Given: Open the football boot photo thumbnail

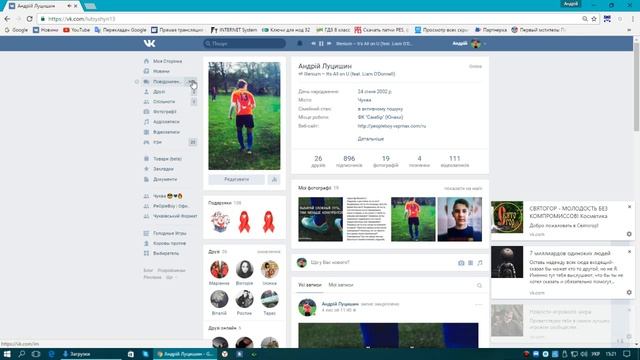Looking at the screenshot, I should click(320, 220).
